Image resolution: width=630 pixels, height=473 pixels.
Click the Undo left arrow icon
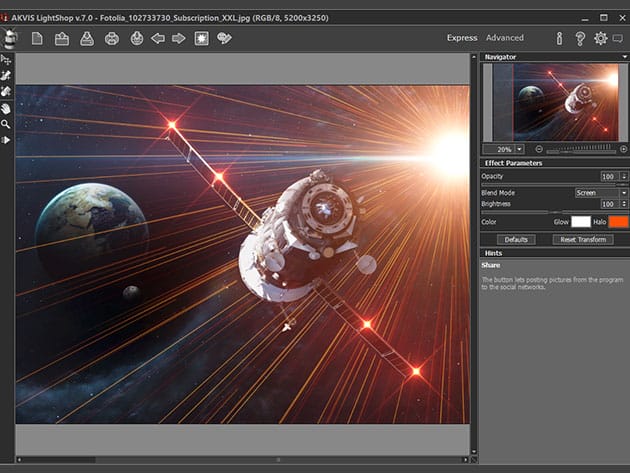pyautogui.click(x=157, y=39)
